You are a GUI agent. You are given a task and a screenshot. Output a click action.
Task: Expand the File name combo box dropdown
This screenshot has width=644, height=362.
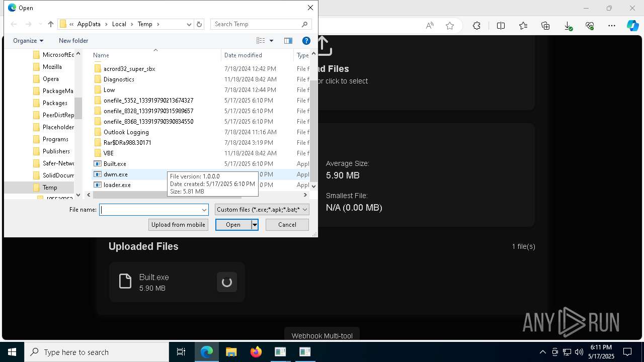tap(204, 210)
